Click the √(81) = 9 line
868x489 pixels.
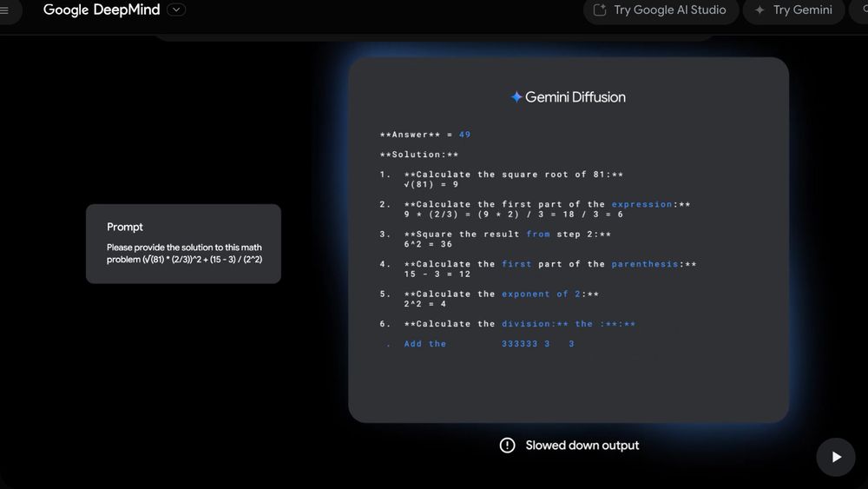[x=431, y=184]
